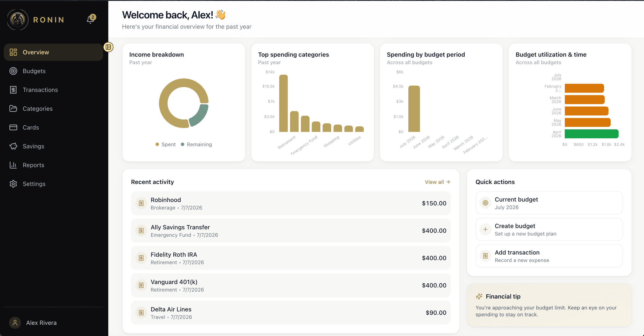Click the Spending by budget period title
Image resolution: width=644 pixels, height=336 pixels.
(x=426, y=55)
